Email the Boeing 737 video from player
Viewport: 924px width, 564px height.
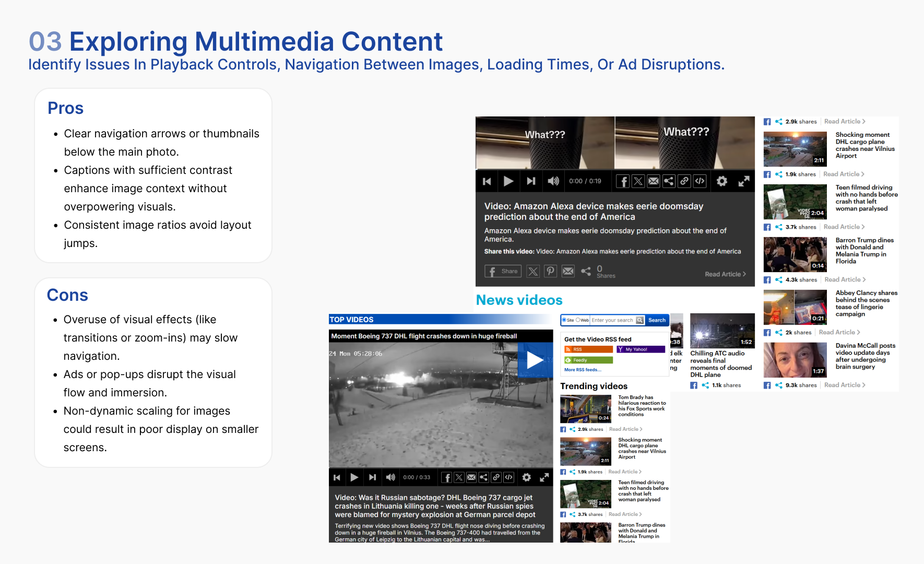click(x=471, y=477)
